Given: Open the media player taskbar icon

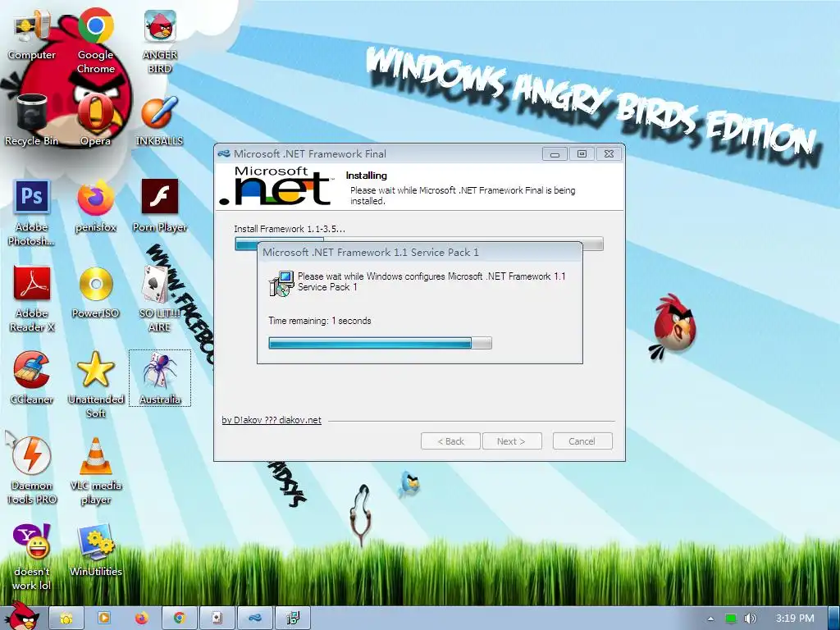Looking at the screenshot, I should click(x=104, y=619).
